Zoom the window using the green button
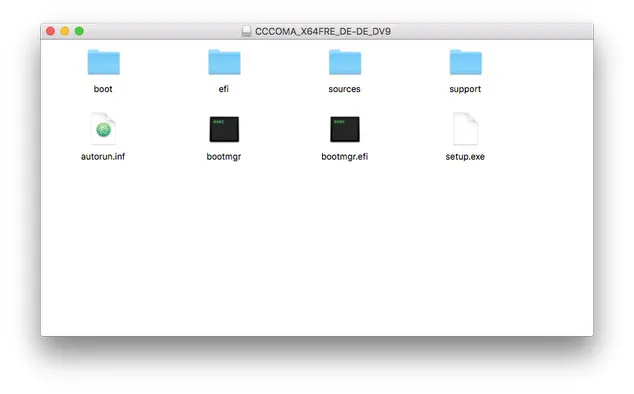The image size is (634, 394). (x=79, y=31)
